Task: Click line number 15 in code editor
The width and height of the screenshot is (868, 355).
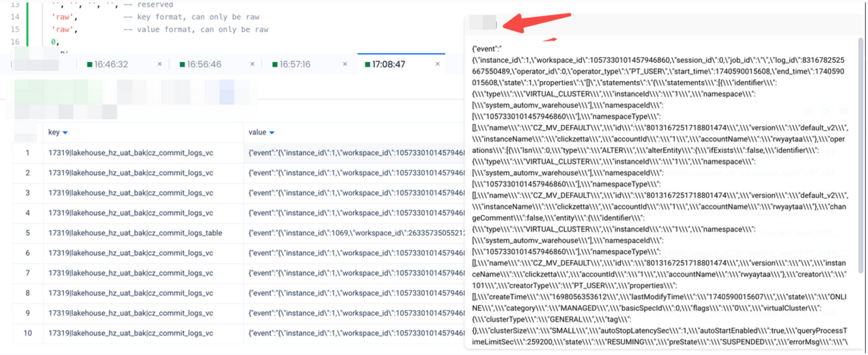Action: [15, 29]
